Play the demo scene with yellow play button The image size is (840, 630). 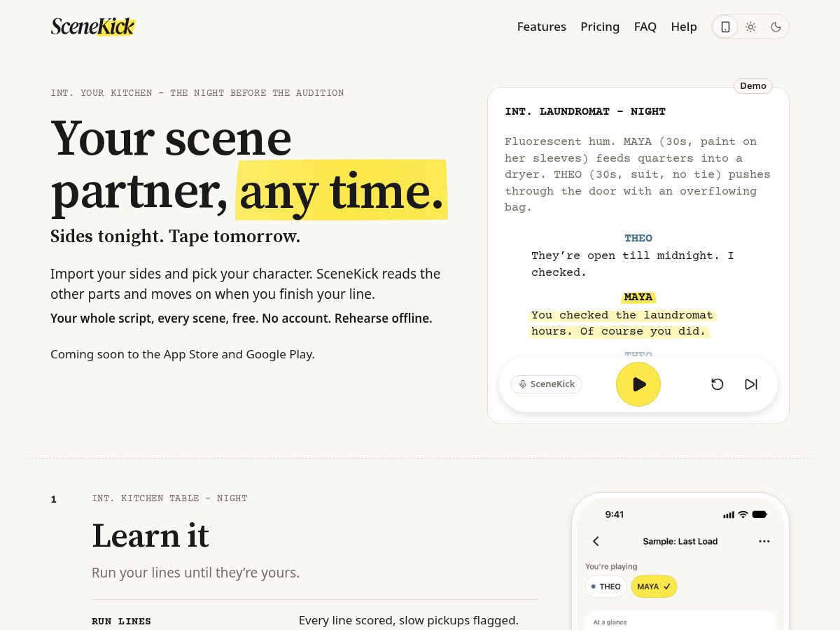pyautogui.click(x=638, y=384)
